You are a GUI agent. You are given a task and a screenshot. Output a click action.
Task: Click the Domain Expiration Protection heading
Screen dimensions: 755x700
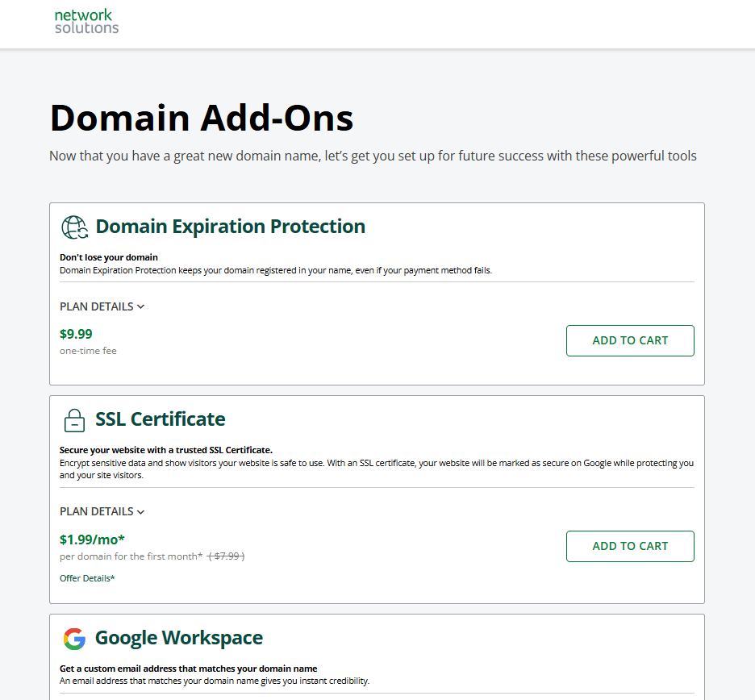(230, 227)
